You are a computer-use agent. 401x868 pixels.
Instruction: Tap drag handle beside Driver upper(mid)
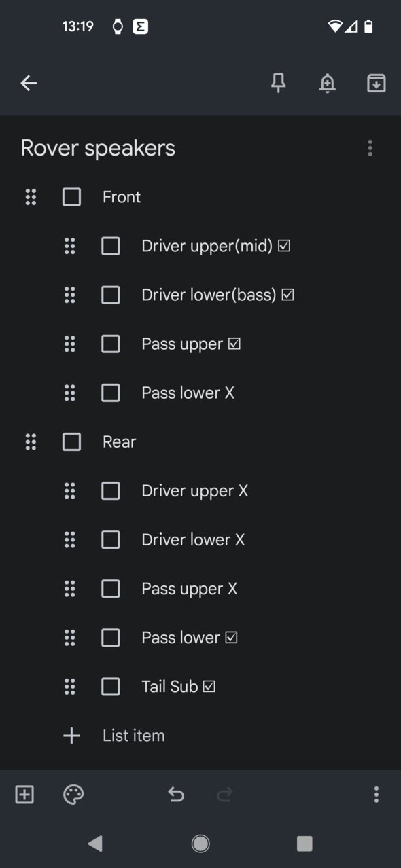click(x=69, y=246)
